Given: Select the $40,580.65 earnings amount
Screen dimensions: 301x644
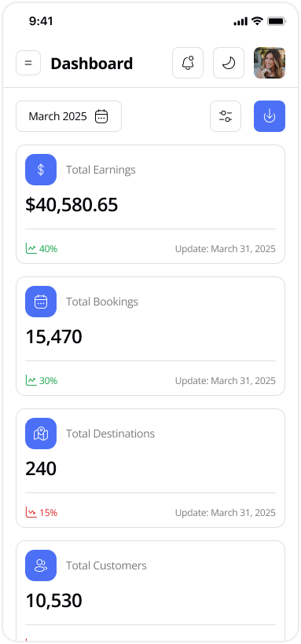Looking at the screenshot, I should point(72,205).
